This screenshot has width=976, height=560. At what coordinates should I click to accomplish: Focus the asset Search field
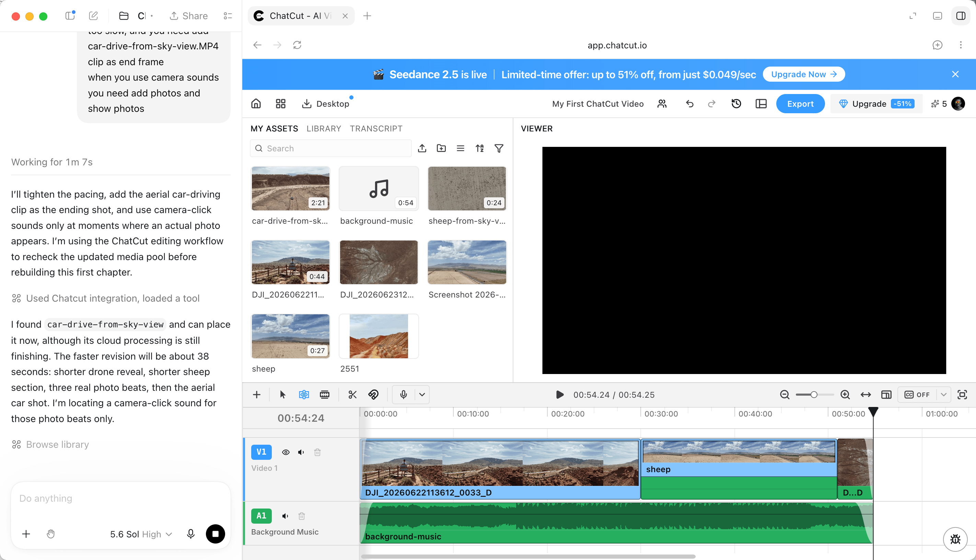click(331, 149)
